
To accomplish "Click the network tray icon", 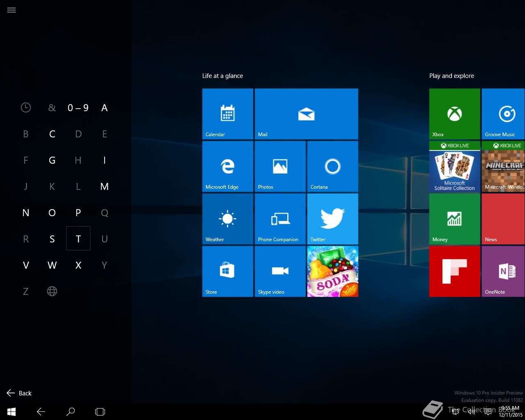I will 455,411.
